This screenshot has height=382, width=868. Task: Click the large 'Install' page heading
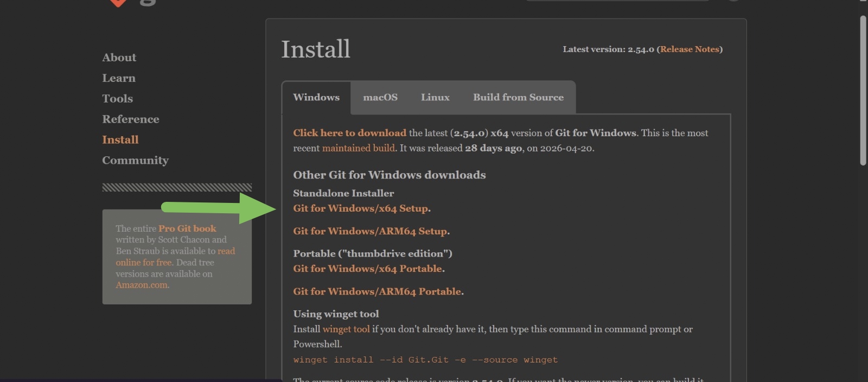pyautogui.click(x=316, y=49)
